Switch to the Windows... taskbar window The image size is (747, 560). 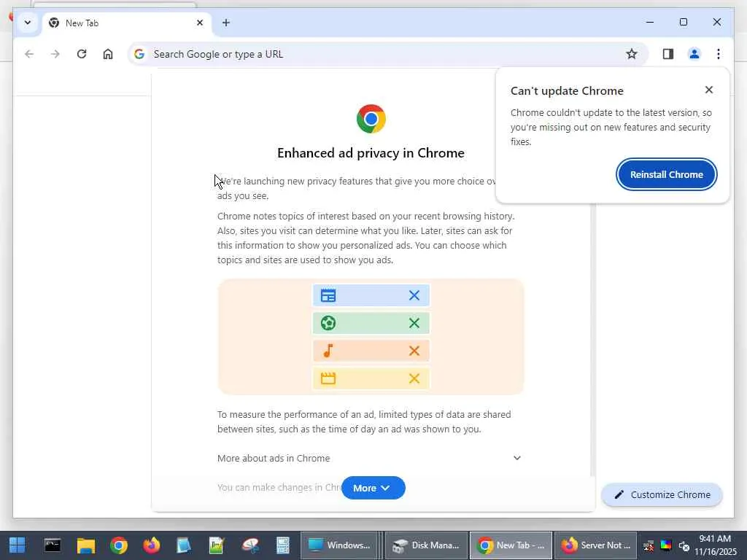tap(338, 545)
